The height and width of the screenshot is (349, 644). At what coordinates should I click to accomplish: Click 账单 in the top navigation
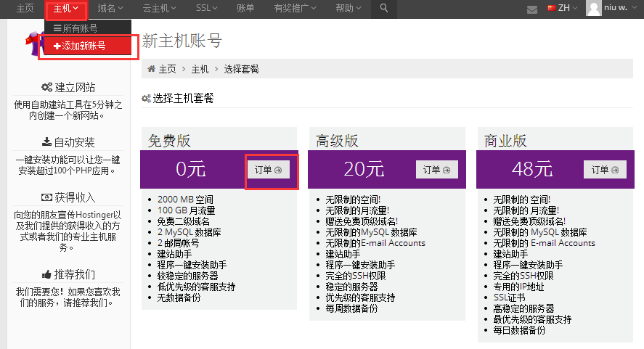[245, 9]
